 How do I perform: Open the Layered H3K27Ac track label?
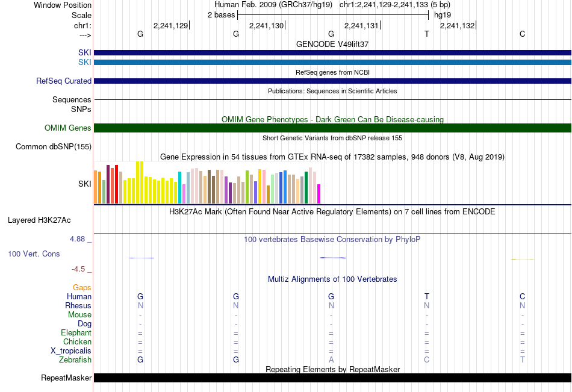coord(39,220)
